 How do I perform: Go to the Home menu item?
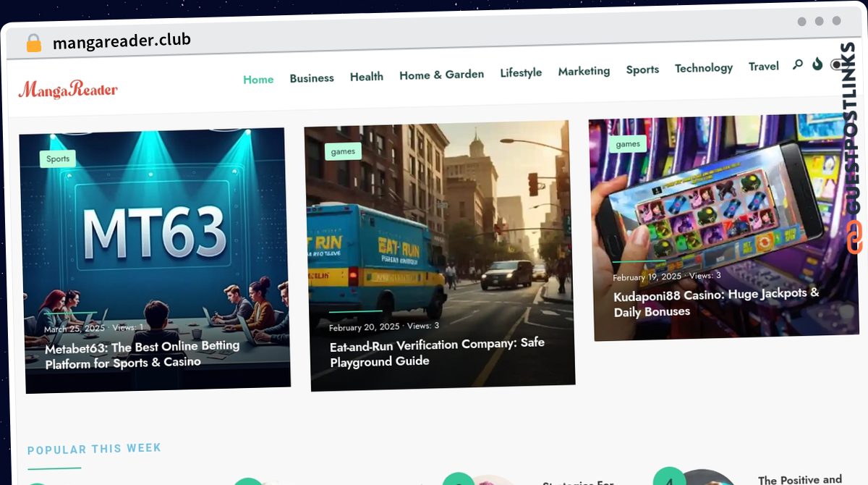258,80
